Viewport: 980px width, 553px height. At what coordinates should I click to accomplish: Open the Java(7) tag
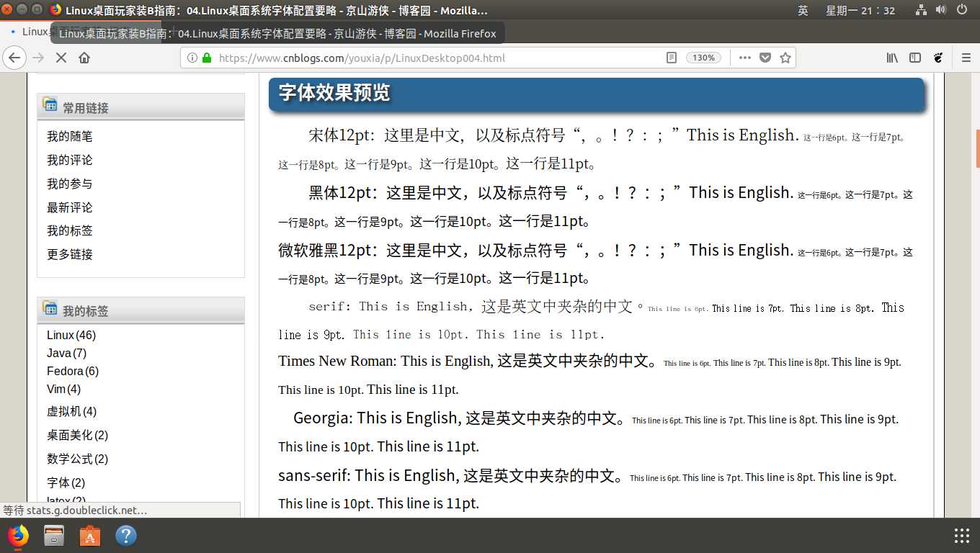point(66,353)
